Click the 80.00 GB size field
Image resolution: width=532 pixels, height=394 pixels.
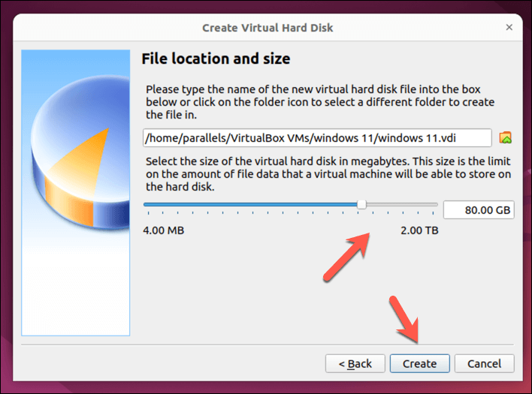click(478, 210)
